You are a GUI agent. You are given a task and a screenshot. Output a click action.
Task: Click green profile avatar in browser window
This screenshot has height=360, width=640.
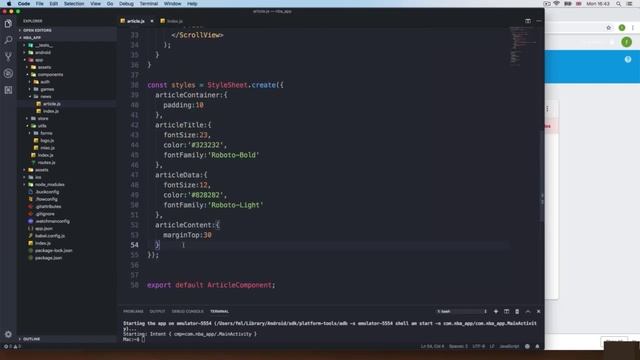tap(627, 42)
